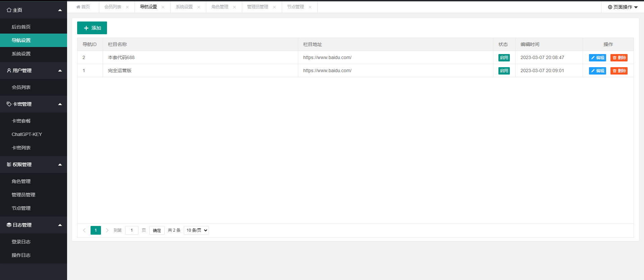Close the 导航设置 tab
The width and height of the screenshot is (644, 280).
[163, 7]
